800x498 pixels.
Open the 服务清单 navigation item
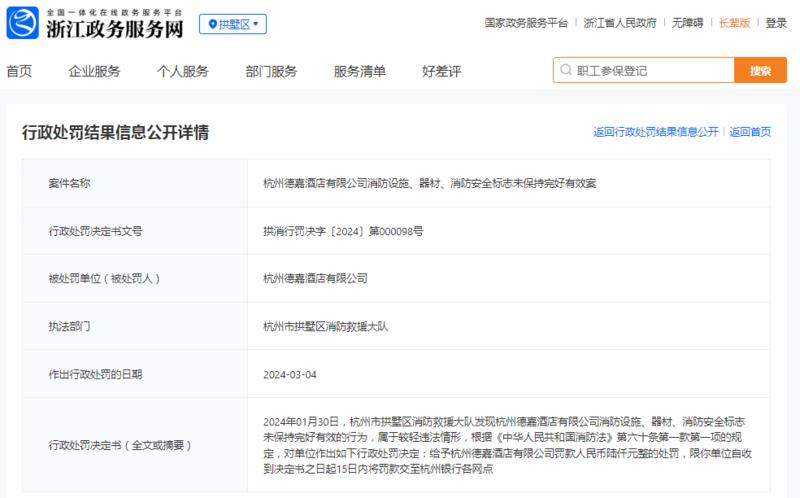[x=360, y=71]
